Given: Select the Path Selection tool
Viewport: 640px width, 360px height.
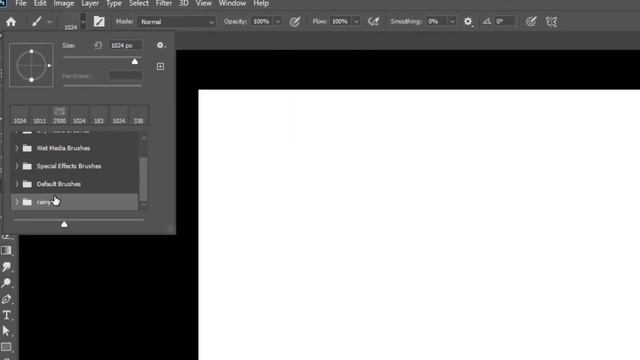Looking at the screenshot, I should [6, 331].
